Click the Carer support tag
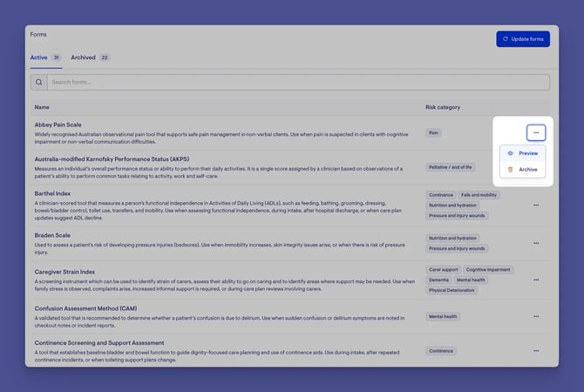This screenshot has height=392, width=584. click(443, 269)
